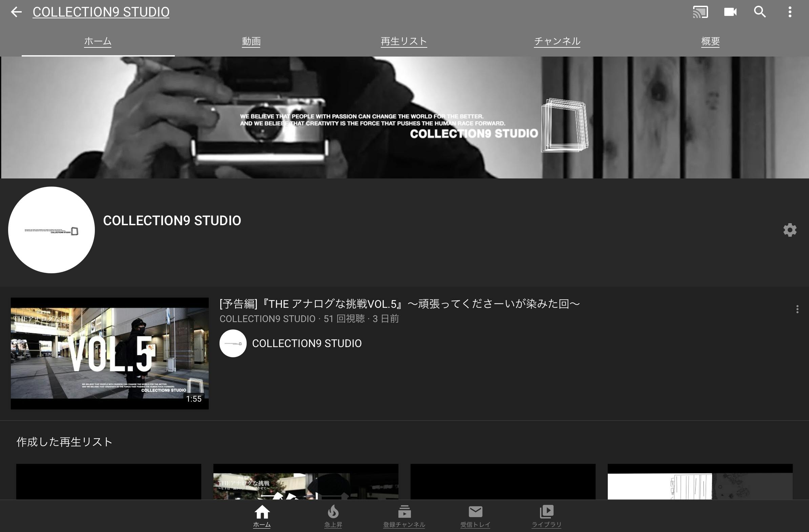Screen dimensions: 809x532
Task: Tap small COLLECTION9 STUDIO avatar beside video
Action: pyautogui.click(x=233, y=343)
